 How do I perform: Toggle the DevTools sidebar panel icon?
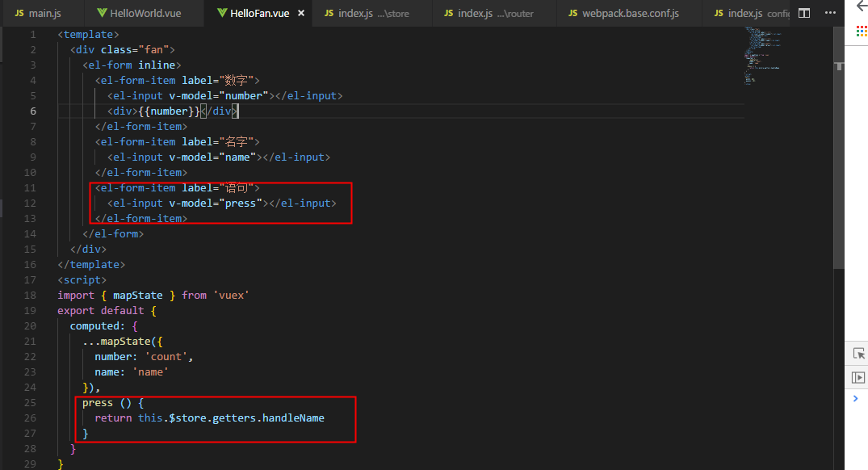[x=858, y=378]
